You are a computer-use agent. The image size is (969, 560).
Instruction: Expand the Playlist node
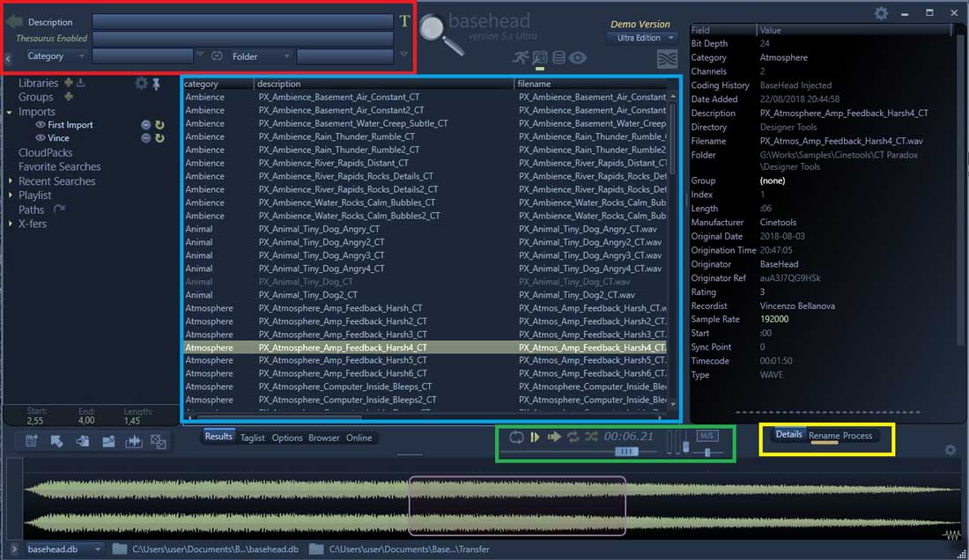click(x=10, y=195)
